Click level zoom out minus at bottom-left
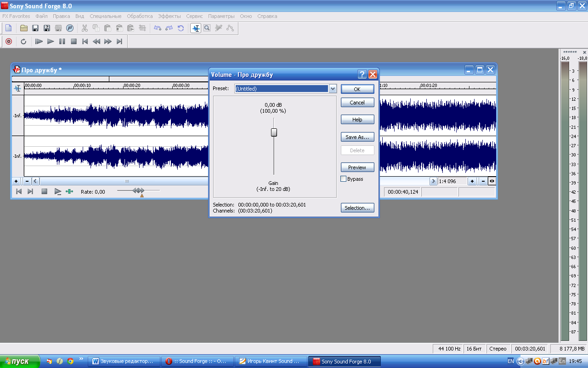The width and height of the screenshot is (588, 368). click(x=27, y=181)
